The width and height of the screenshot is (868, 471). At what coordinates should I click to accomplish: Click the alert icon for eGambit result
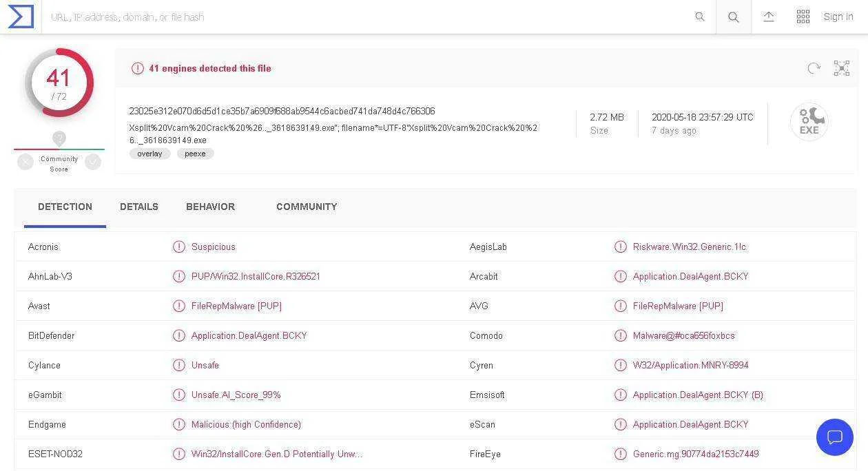coord(179,395)
